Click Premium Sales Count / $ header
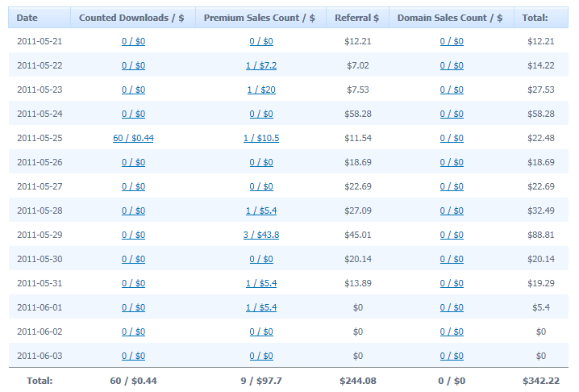This screenshot has height=392, width=579. [x=260, y=18]
